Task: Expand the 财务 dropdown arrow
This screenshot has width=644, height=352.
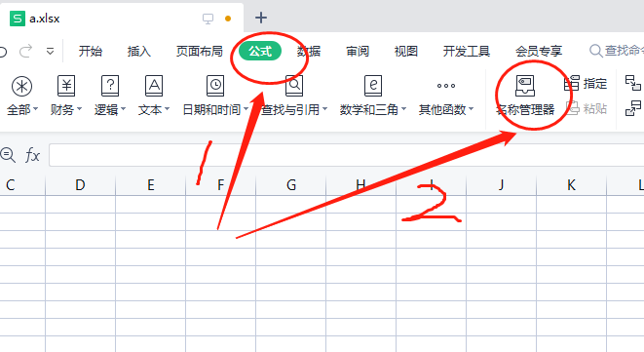Action: [x=79, y=109]
